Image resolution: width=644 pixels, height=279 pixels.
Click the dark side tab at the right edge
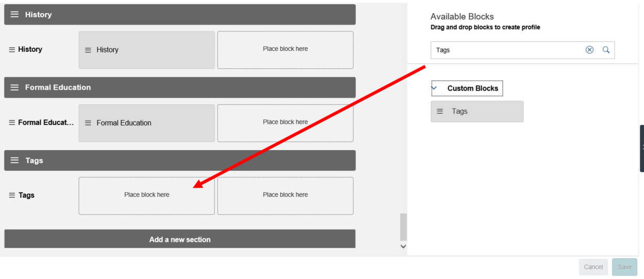(642, 148)
